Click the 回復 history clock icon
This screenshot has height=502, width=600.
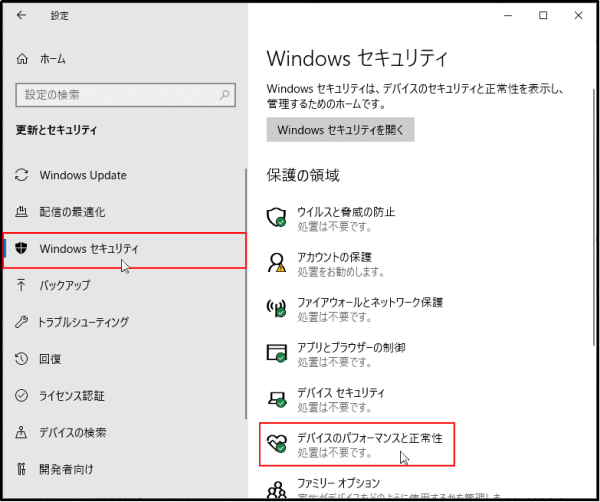[x=21, y=359]
